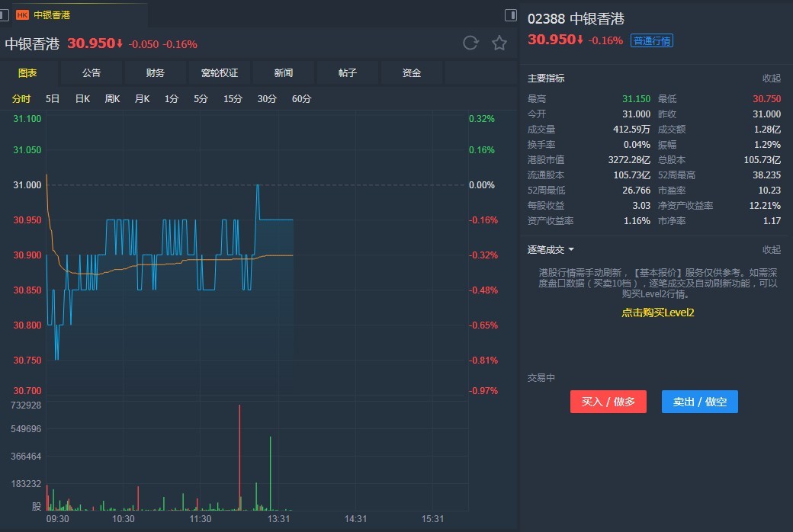Open the 资金 capital flow tab
The image size is (793, 532).
coord(412,73)
